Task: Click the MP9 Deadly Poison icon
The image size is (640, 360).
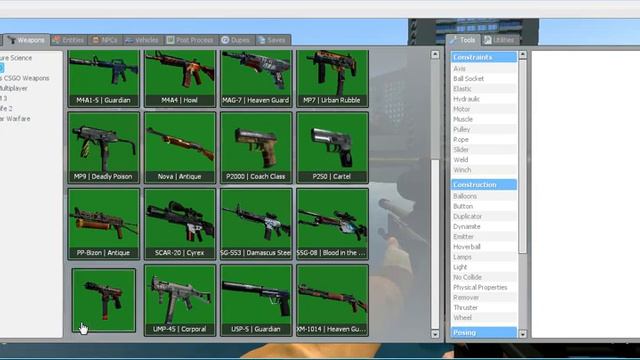Action: (104, 148)
